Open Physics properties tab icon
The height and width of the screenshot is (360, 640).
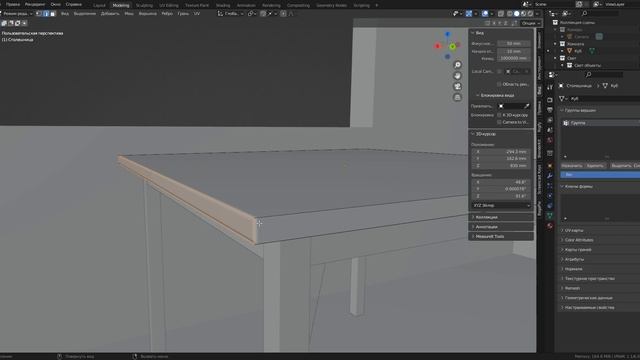pos(550,196)
